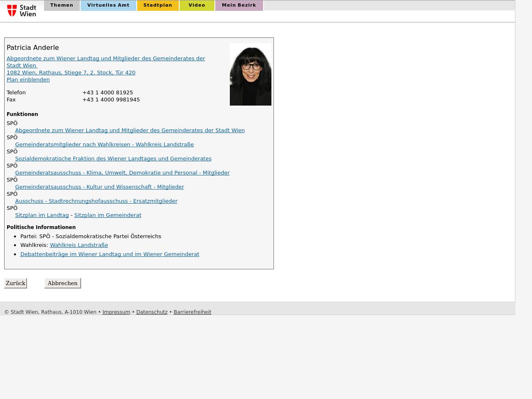
Task: Select the telephone number +43 1 4000 81925
Action: tap(108, 92)
